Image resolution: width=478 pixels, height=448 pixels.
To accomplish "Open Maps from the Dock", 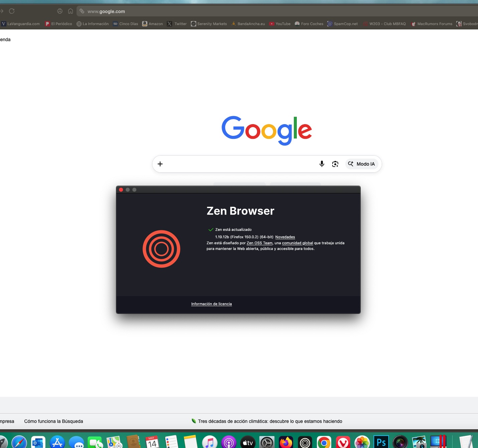I will coord(114,442).
